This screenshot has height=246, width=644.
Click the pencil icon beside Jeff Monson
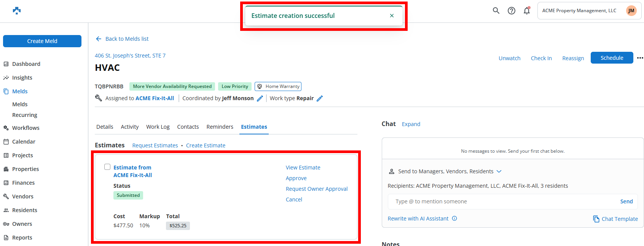pyautogui.click(x=260, y=99)
